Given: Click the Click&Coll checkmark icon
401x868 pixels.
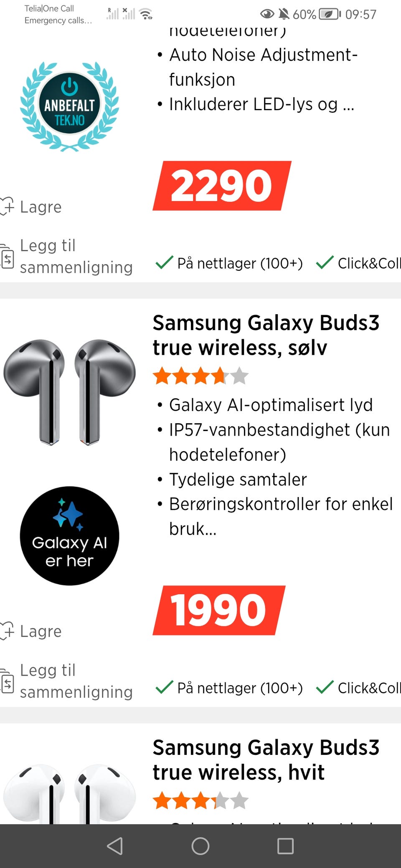Looking at the screenshot, I should point(325,688).
